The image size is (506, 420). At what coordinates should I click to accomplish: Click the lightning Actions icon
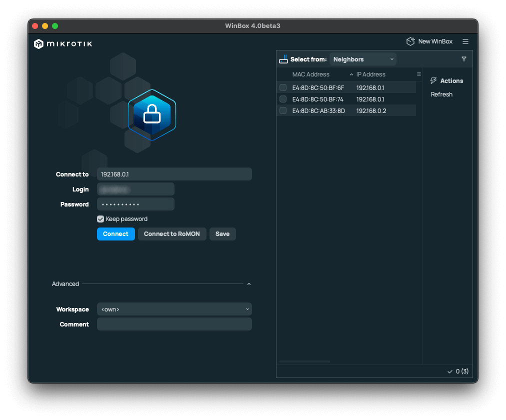coord(433,80)
